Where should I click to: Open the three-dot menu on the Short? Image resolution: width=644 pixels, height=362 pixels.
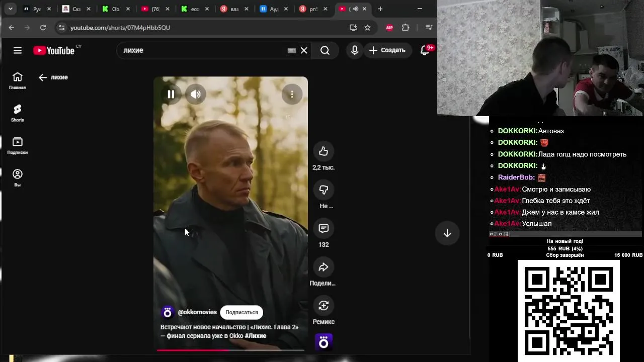point(292,95)
